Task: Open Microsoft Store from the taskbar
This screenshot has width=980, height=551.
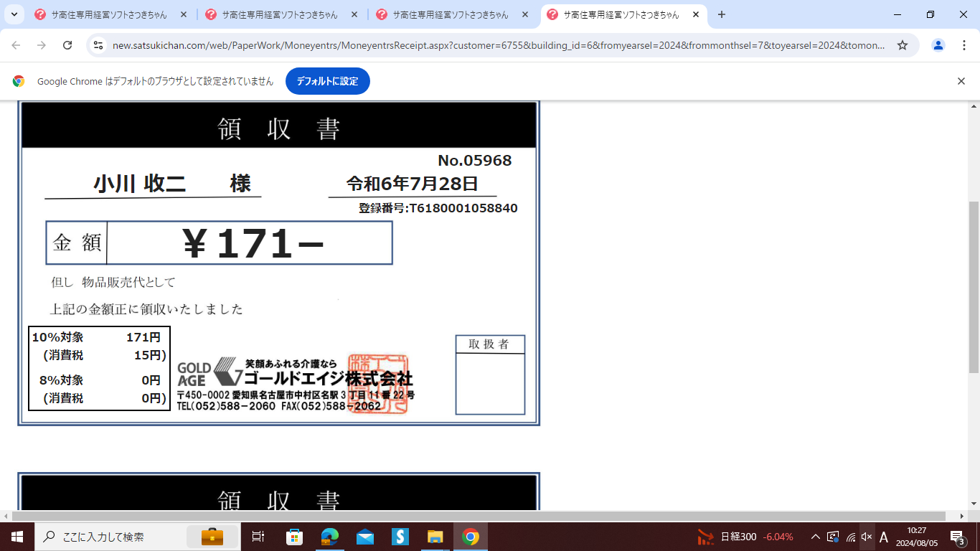Action: click(295, 537)
